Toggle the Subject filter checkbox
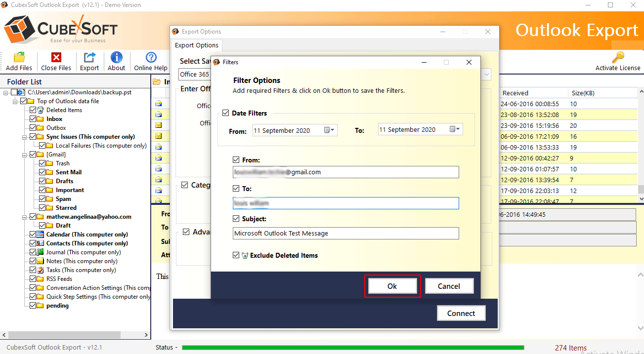This screenshot has width=644, height=354. tap(236, 218)
